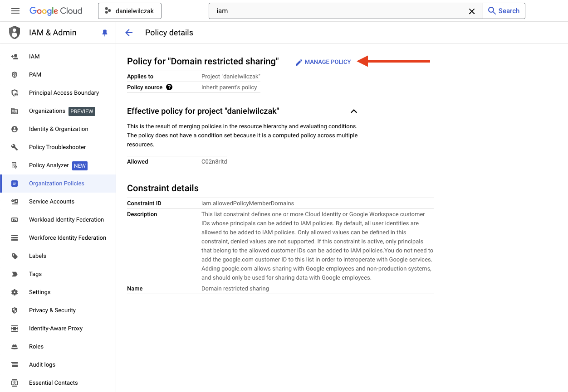Click the iam.allowedPolicyMemberDomains constraint ID
Image resolution: width=568 pixels, height=392 pixels.
248,203
